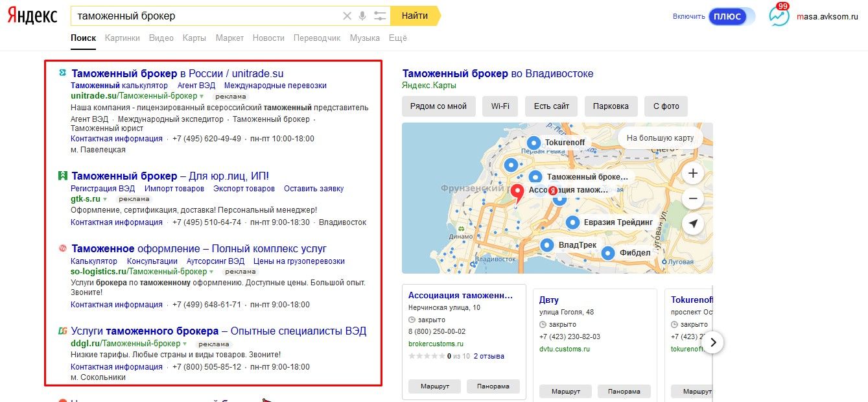This screenshot has width=868, height=402.
Task: Enable the Плюс toggle
Action: [x=732, y=16]
